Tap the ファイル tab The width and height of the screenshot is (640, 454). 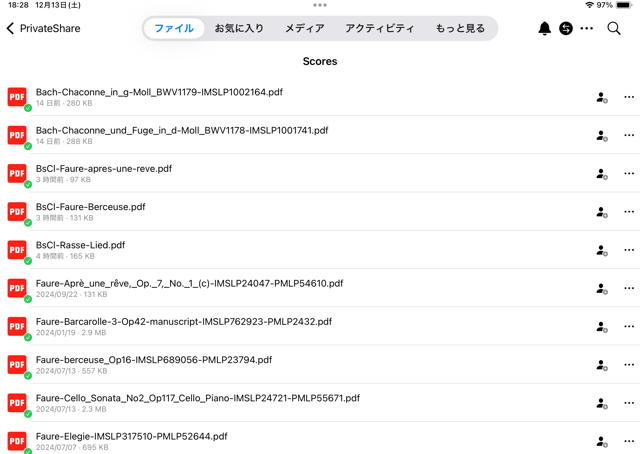[x=174, y=29]
